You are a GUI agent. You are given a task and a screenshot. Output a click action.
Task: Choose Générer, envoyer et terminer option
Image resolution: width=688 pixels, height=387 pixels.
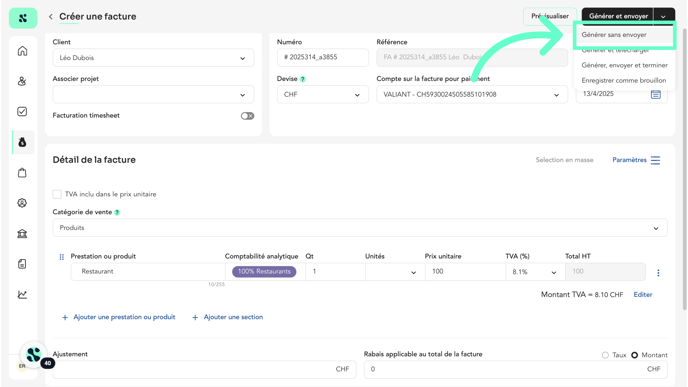624,65
